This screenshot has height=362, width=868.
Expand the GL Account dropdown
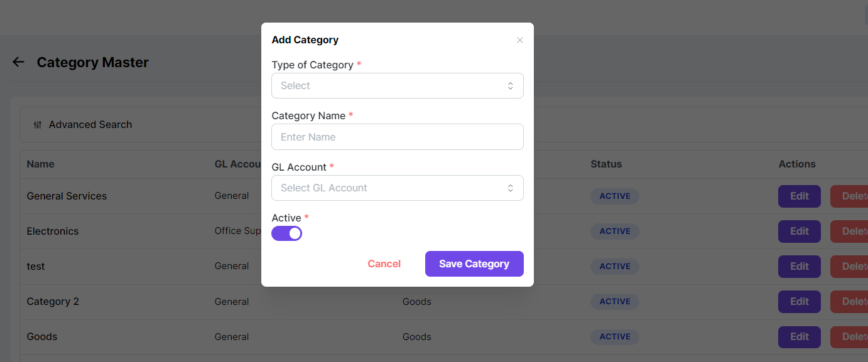pos(397,188)
